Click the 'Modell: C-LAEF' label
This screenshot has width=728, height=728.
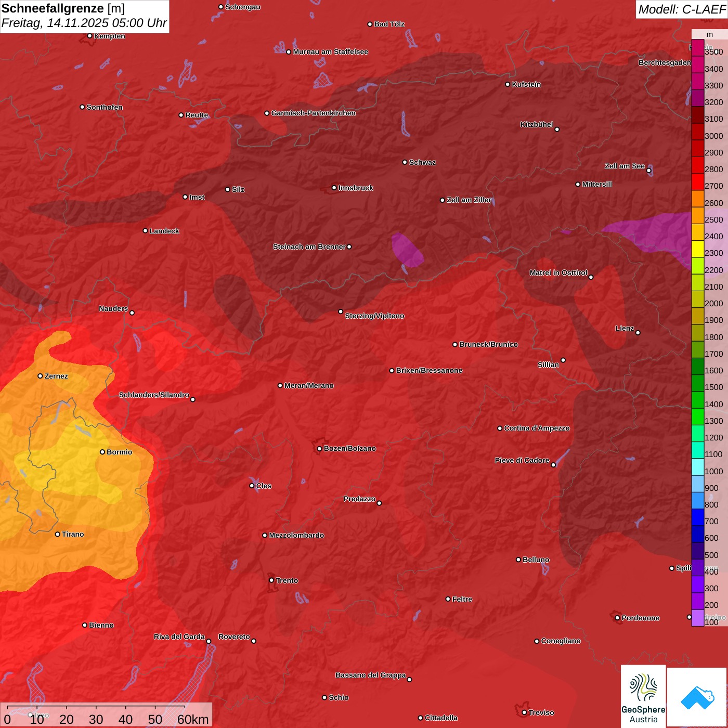pyautogui.click(x=682, y=9)
